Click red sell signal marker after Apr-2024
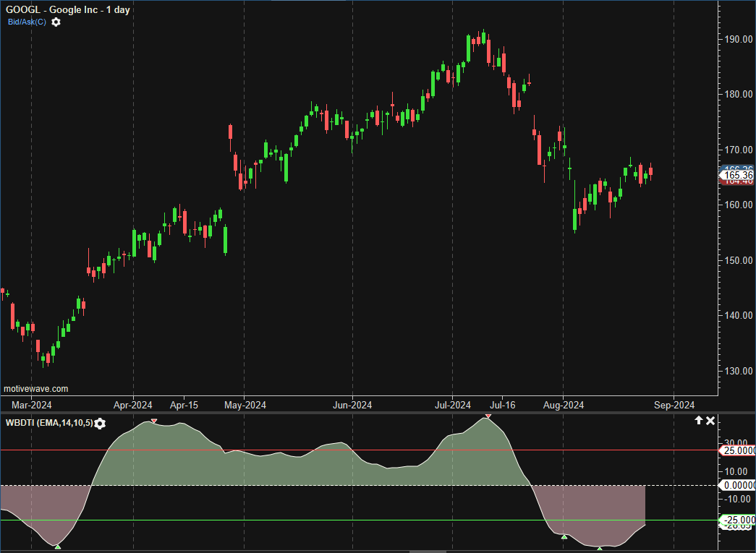The image size is (756, 553). coord(154,421)
